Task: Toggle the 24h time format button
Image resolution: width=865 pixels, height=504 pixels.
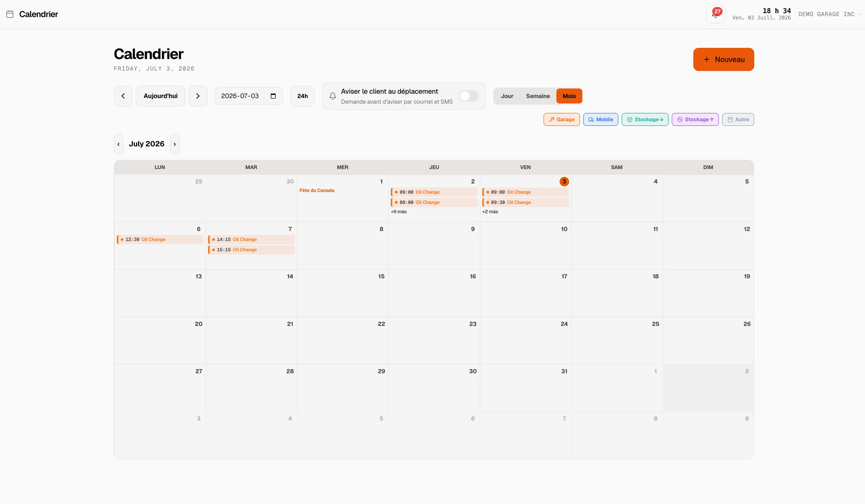Action: click(x=302, y=96)
